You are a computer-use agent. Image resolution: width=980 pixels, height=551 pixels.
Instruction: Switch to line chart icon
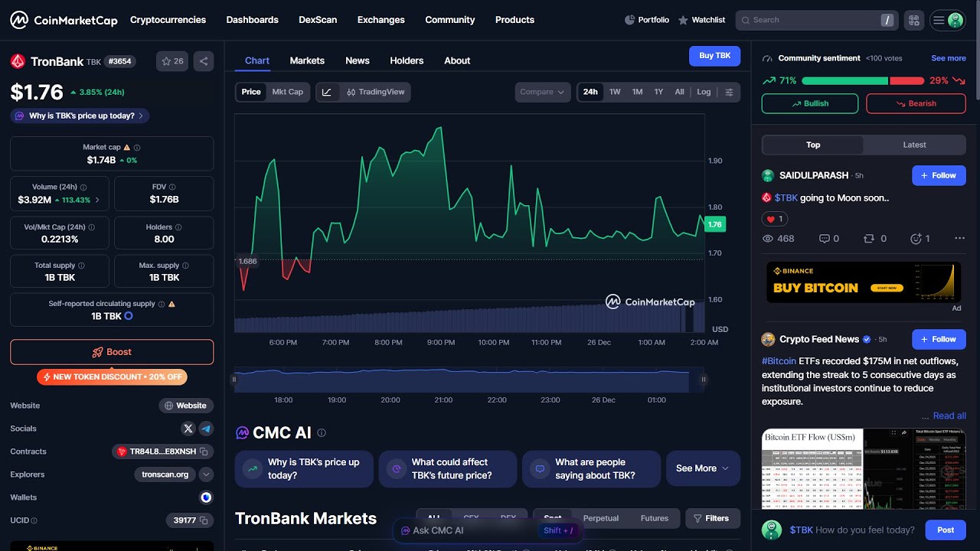(x=327, y=92)
